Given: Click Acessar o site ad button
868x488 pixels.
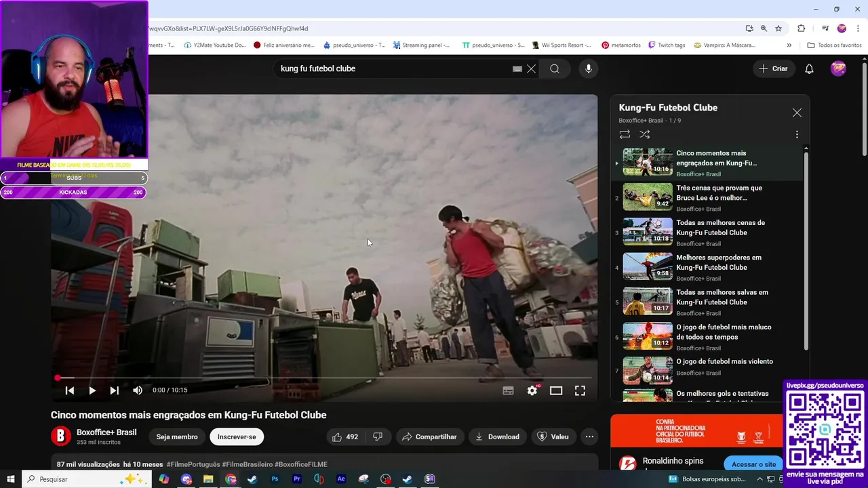Looking at the screenshot, I should (x=753, y=464).
